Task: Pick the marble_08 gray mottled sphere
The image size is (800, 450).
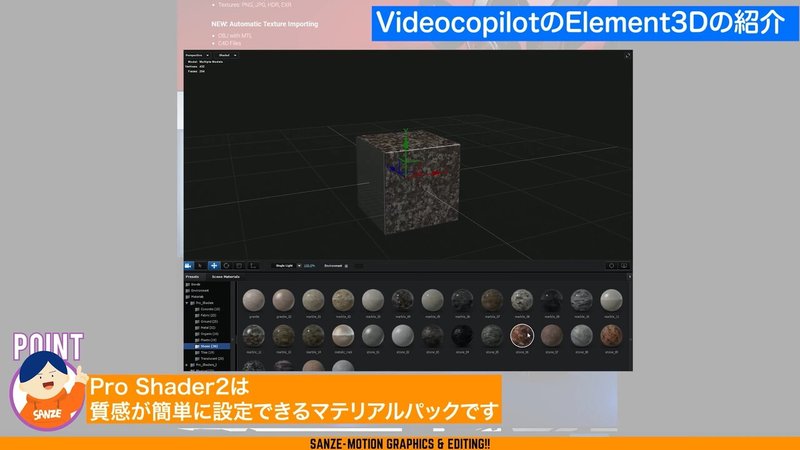Action: pos(522,300)
